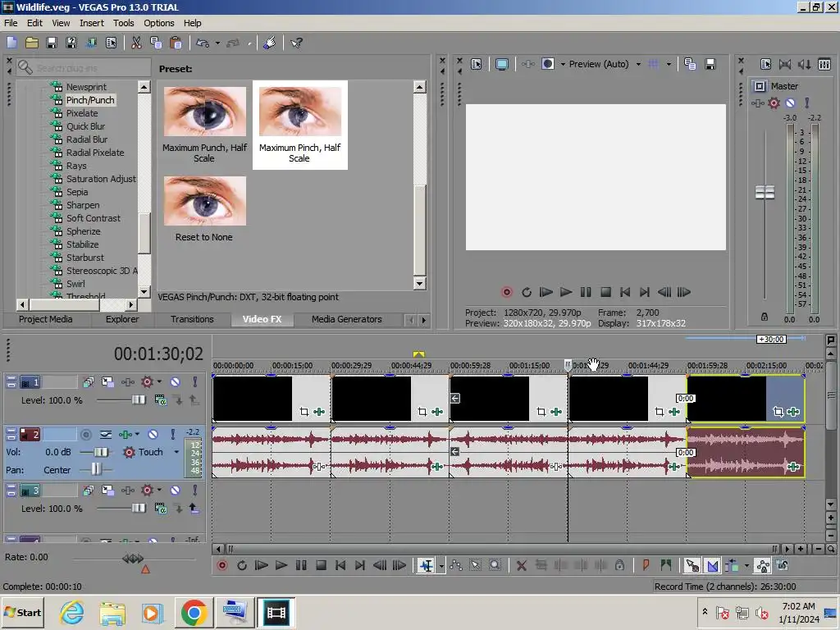Open the overlays grid dropdown arrow
The image size is (840, 630).
669,64
